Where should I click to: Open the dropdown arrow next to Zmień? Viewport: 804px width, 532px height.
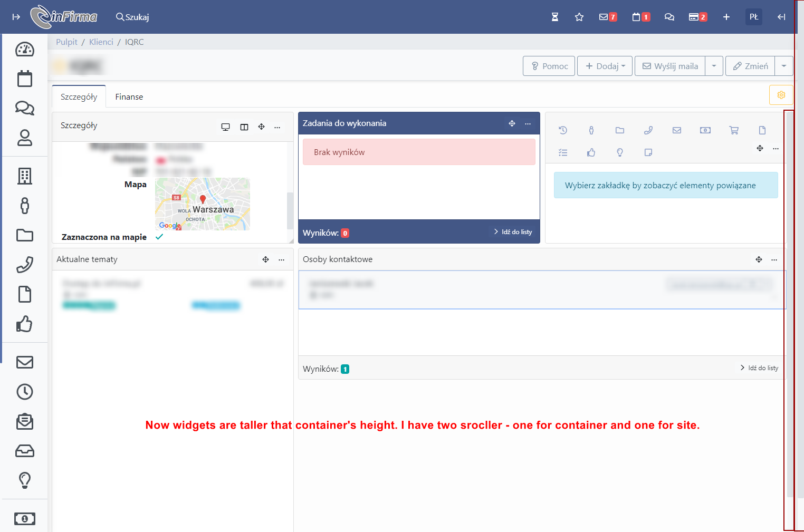[784, 66]
